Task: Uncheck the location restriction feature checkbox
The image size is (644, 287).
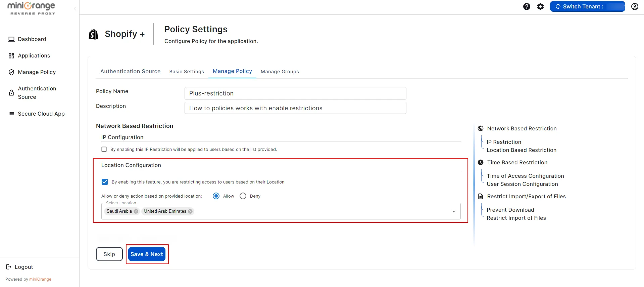Action: (x=105, y=182)
